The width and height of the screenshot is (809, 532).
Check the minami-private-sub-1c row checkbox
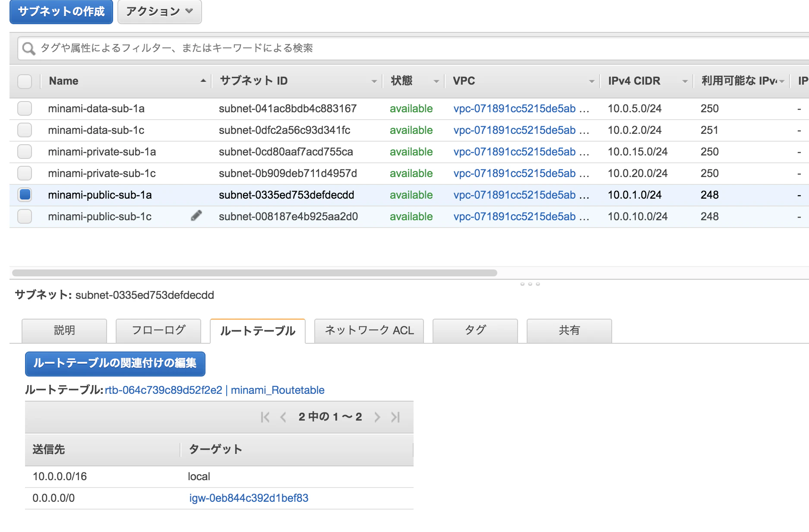tap(25, 173)
